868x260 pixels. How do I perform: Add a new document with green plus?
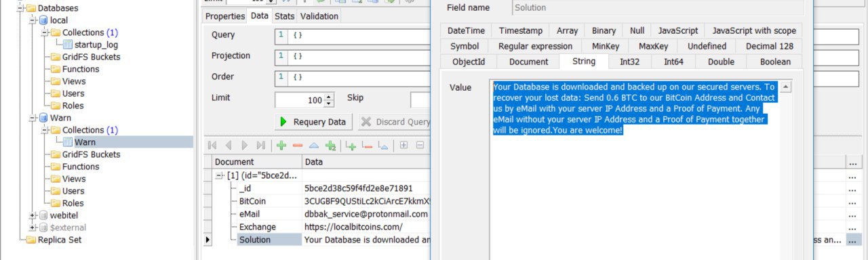pyautogui.click(x=281, y=145)
